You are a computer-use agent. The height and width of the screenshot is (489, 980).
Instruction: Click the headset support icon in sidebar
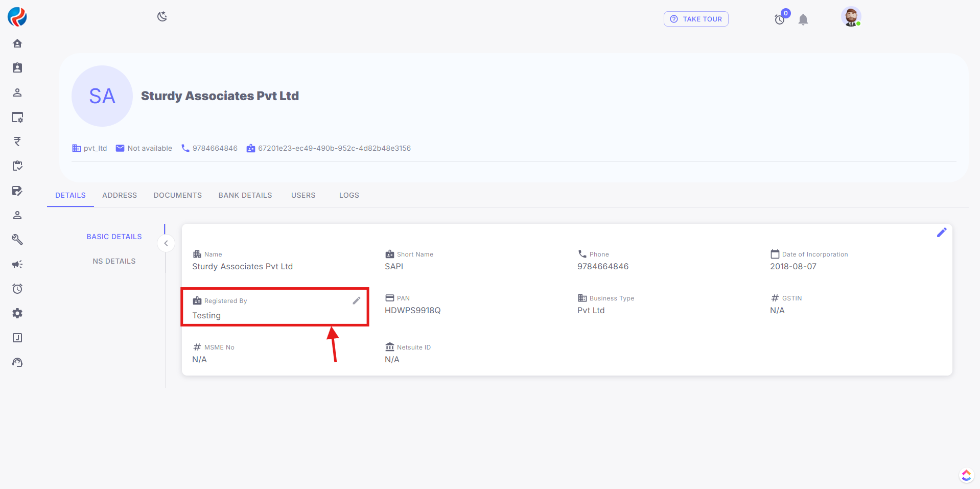coord(17,362)
